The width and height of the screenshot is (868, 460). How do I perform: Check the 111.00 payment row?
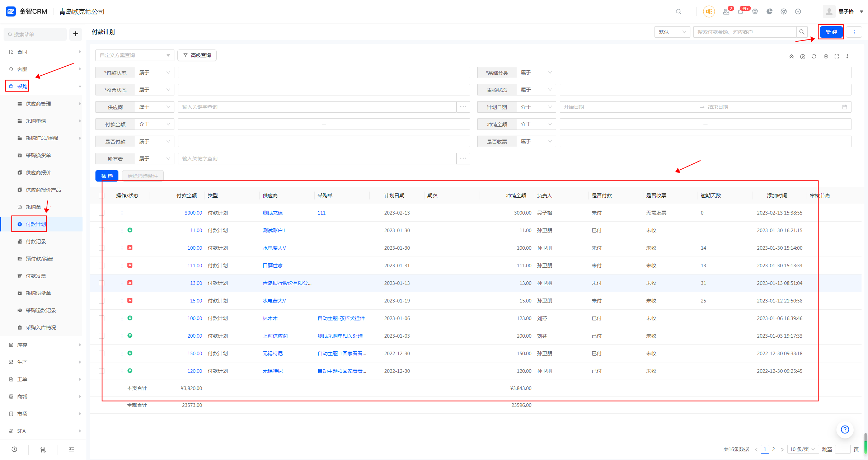(x=102, y=266)
